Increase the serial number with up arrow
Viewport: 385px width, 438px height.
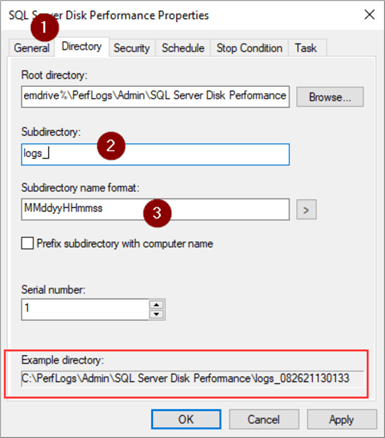click(x=156, y=304)
